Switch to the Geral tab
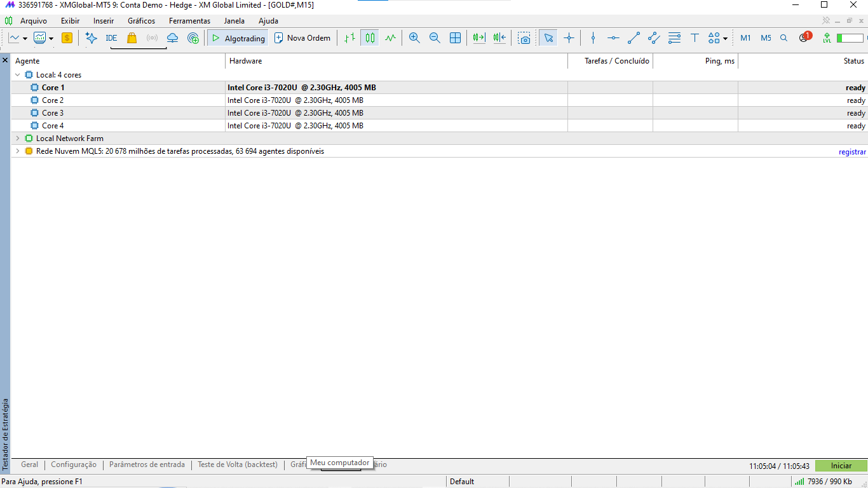Viewport: 868px width, 488px height. point(29,464)
